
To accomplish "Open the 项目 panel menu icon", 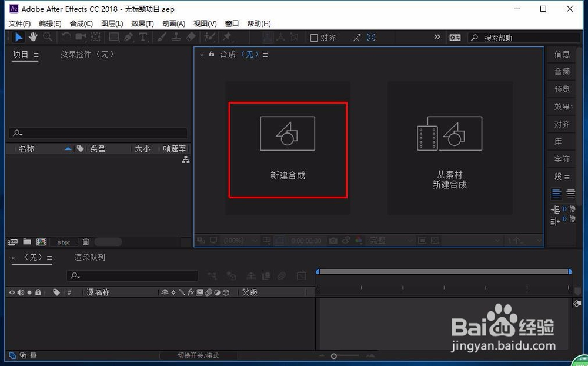I will pyautogui.click(x=36, y=55).
